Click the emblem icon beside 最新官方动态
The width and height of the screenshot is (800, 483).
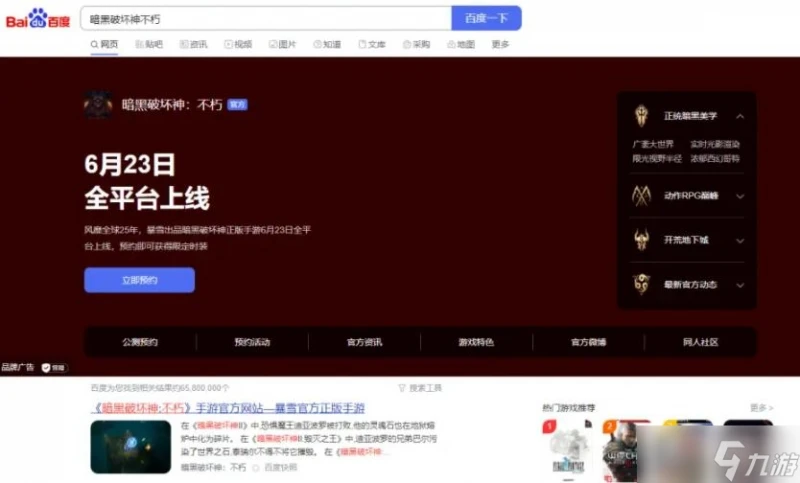(x=641, y=284)
